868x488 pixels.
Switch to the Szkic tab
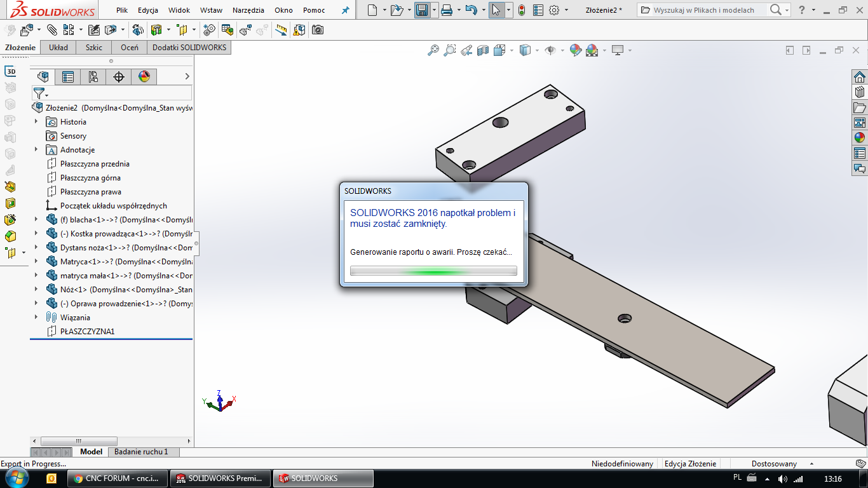tap(94, 47)
